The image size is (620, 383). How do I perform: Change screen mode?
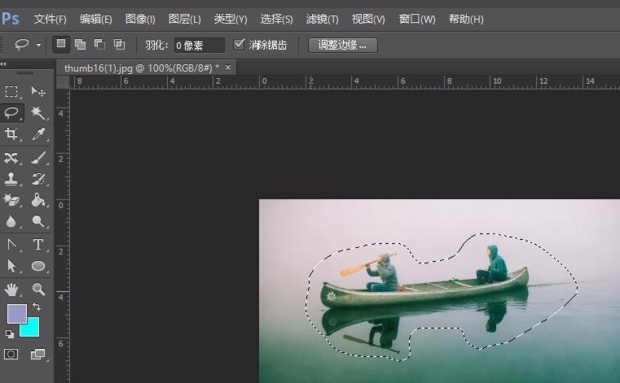coord(38,354)
